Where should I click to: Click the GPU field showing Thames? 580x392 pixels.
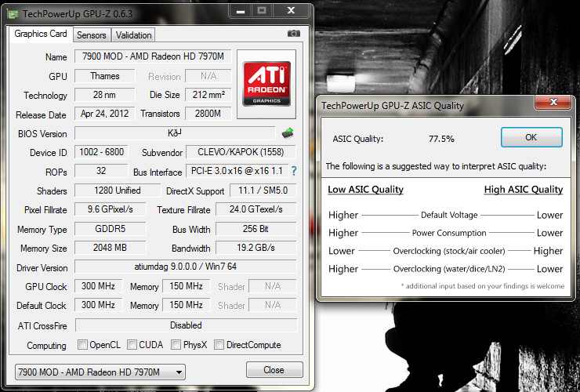(105, 76)
